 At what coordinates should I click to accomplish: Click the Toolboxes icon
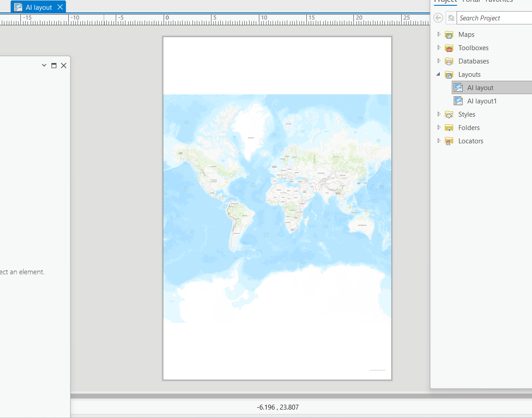pos(450,47)
